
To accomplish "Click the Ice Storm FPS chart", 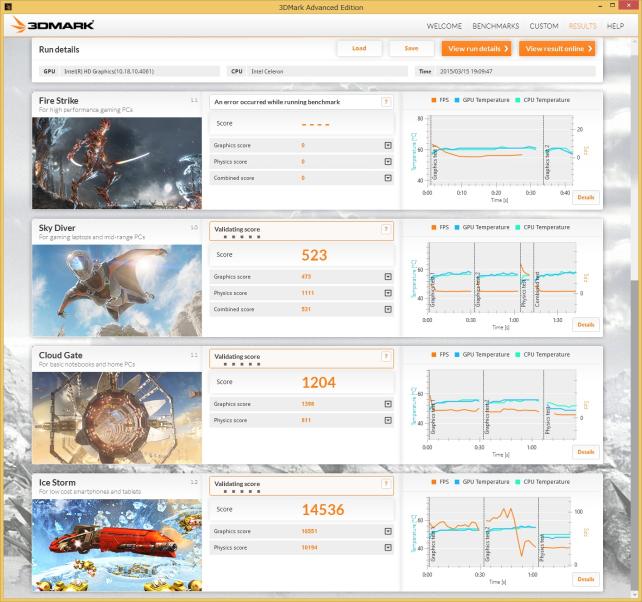I will [x=500, y=532].
